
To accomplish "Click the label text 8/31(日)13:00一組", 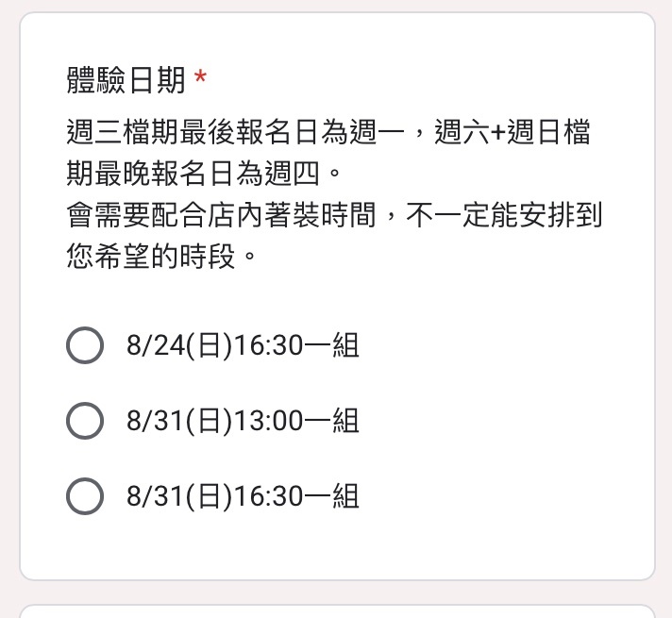I will (x=243, y=421).
